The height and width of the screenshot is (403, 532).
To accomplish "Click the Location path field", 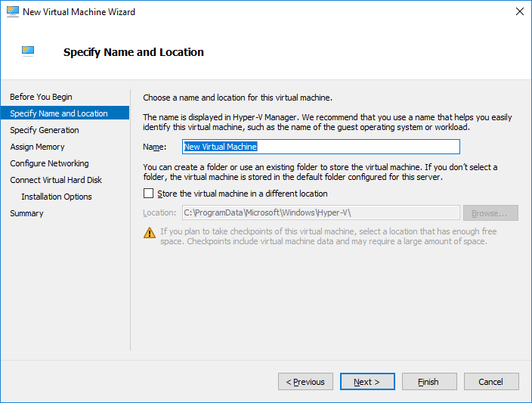I will [x=320, y=213].
